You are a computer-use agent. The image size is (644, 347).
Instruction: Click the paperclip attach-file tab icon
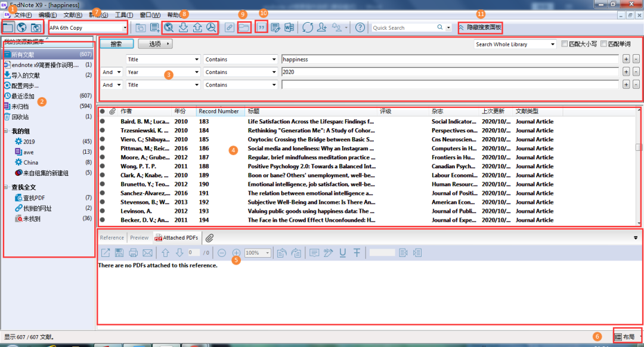pyautogui.click(x=209, y=238)
